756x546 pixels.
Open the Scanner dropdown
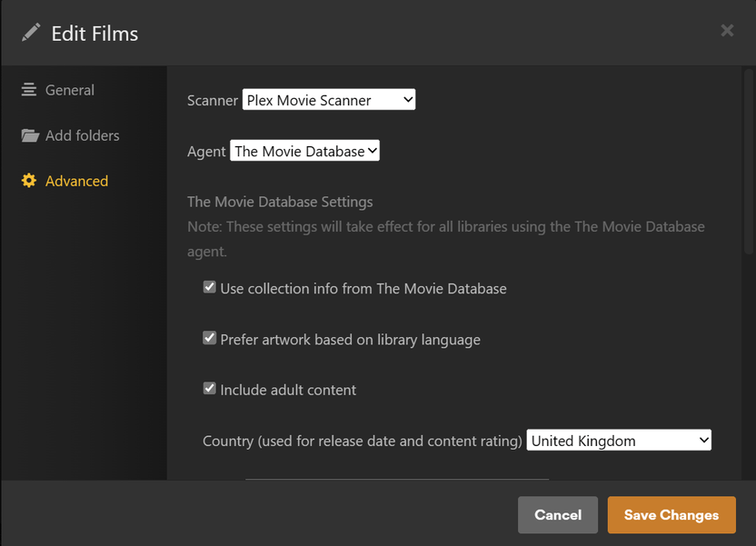coord(329,99)
